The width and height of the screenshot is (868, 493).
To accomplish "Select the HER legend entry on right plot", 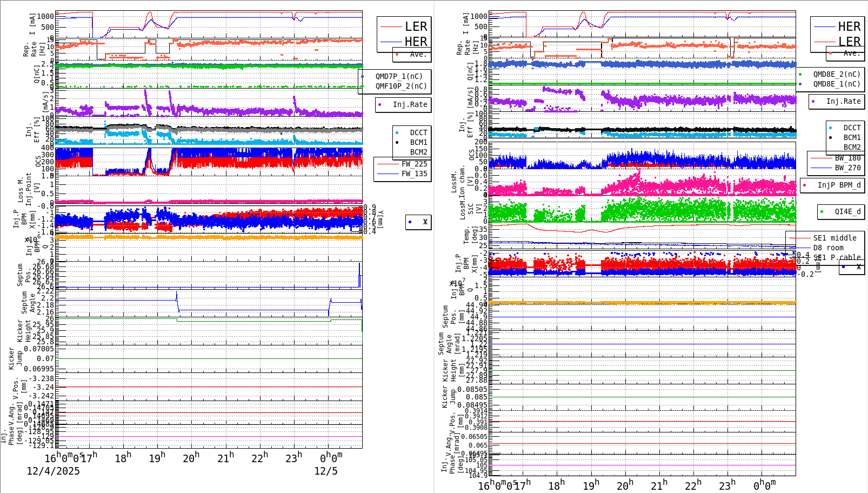I will 849,26.
